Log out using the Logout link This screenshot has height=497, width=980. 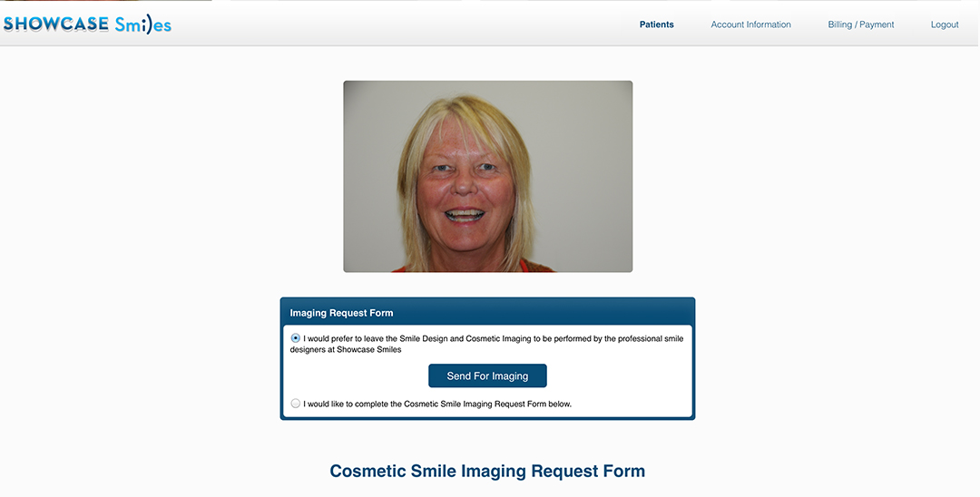click(x=945, y=24)
